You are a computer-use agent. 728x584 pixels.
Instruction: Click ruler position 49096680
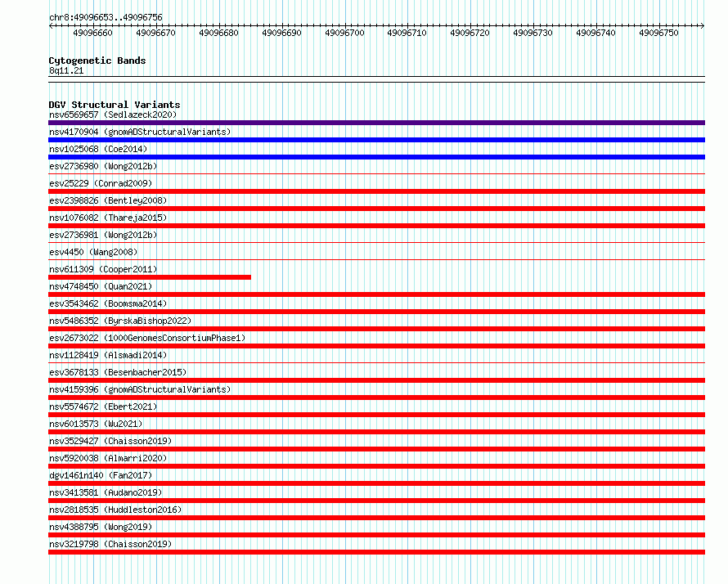click(218, 33)
